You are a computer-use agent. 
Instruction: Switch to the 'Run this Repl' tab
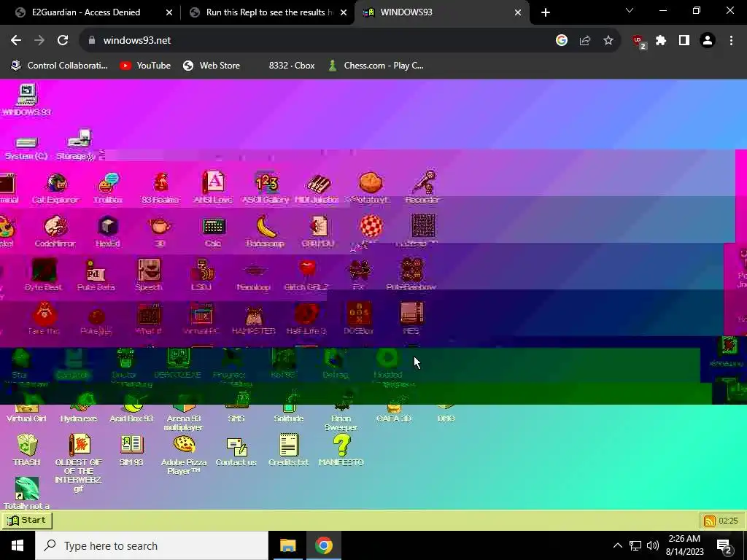click(268, 12)
